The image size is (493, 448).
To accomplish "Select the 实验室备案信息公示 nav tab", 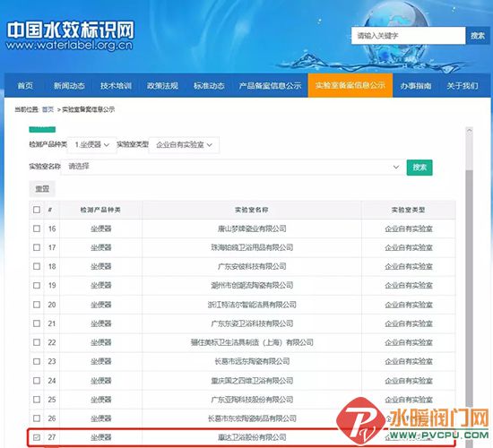I will [350, 85].
